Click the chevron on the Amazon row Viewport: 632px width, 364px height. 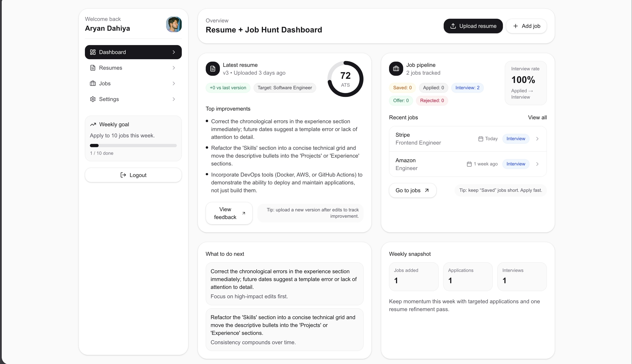pyautogui.click(x=537, y=164)
